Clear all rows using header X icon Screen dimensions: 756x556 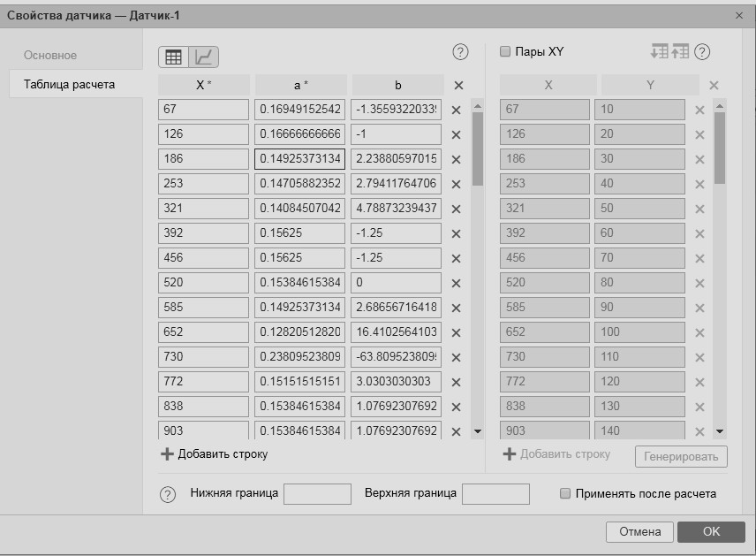(458, 86)
